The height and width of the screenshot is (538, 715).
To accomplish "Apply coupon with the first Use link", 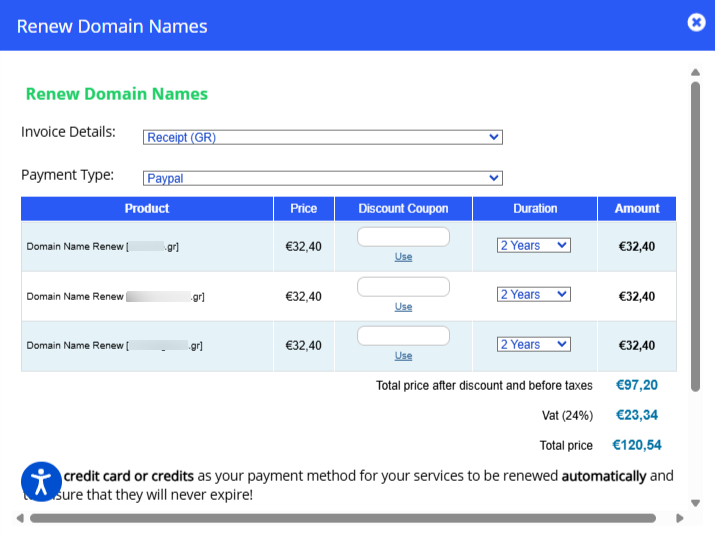I will [x=403, y=257].
